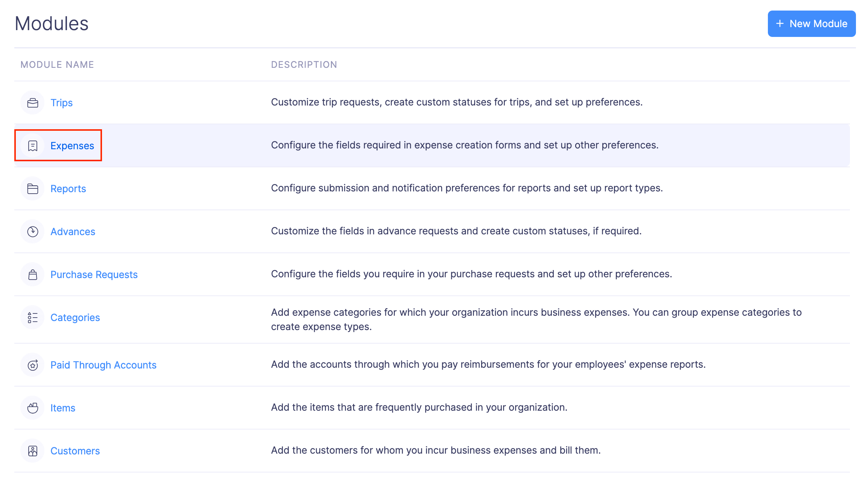Open the Categories module settings
Screen dimensions: 868x477
click(75, 317)
